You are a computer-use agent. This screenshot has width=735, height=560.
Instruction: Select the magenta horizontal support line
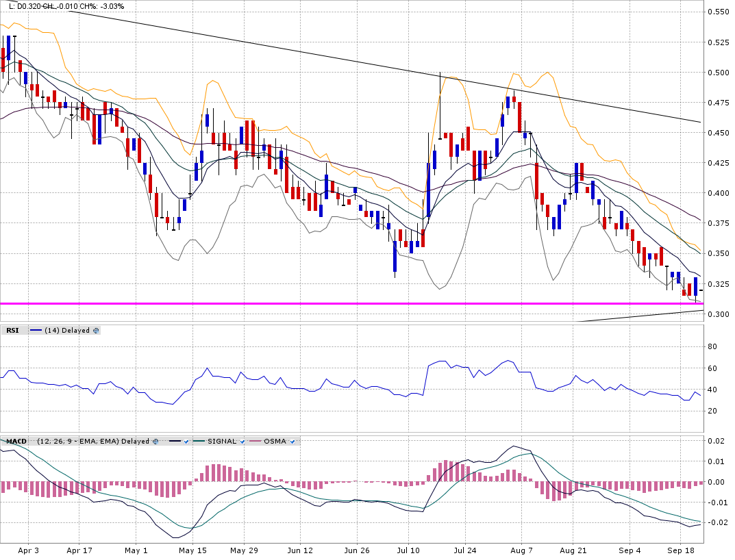[x=342, y=303]
